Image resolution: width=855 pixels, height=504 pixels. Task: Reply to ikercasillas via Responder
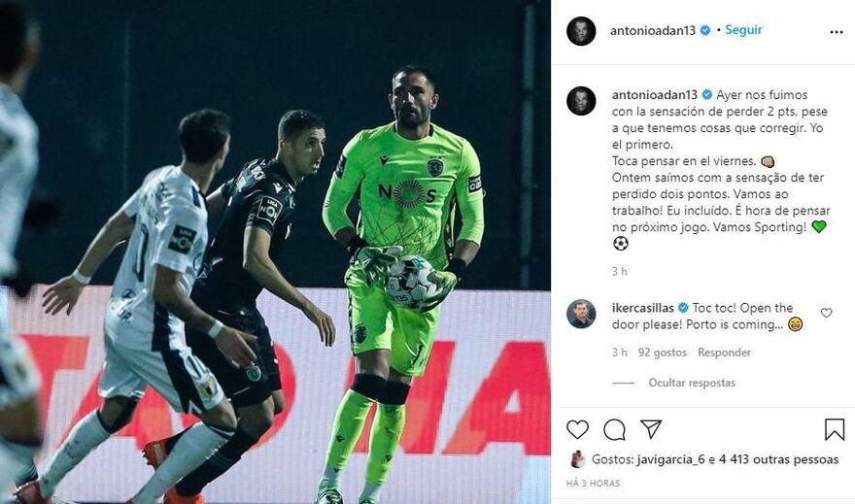[x=724, y=353]
